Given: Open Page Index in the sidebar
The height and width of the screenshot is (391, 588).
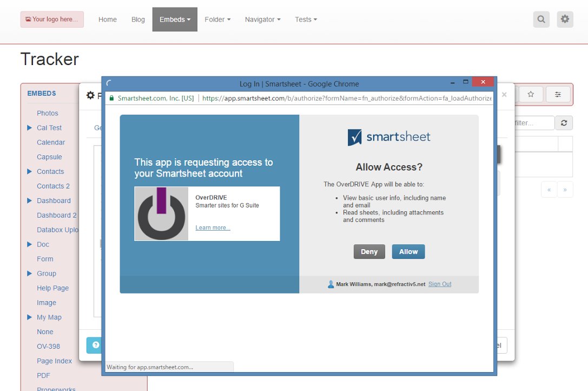Looking at the screenshot, I should point(54,361).
